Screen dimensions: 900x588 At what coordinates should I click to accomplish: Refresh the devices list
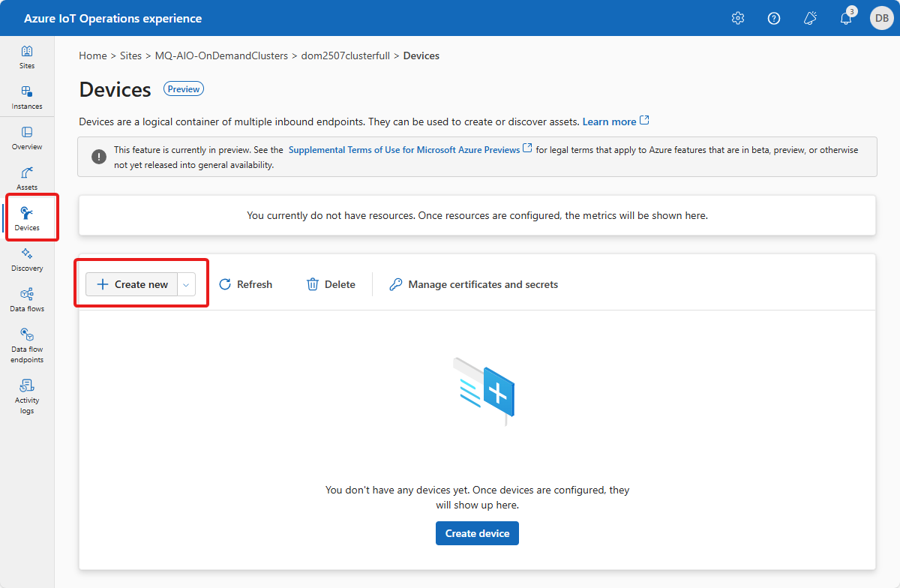[x=245, y=284]
